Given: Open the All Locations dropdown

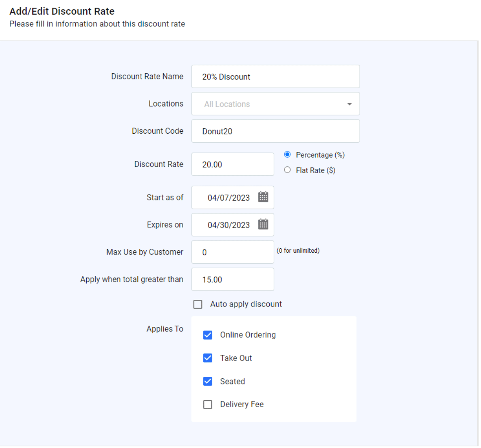Looking at the screenshot, I should pyautogui.click(x=275, y=104).
